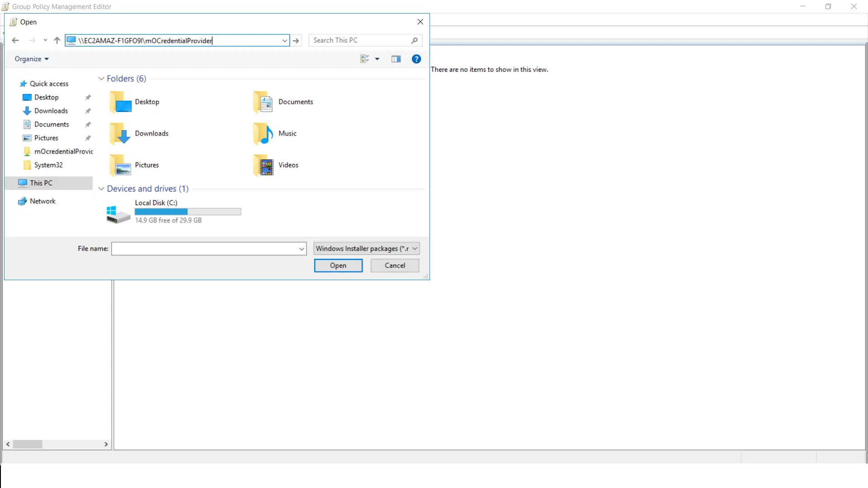Select Quick access in navigation pane
This screenshot has width=868, height=488.
click(x=49, y=84)
